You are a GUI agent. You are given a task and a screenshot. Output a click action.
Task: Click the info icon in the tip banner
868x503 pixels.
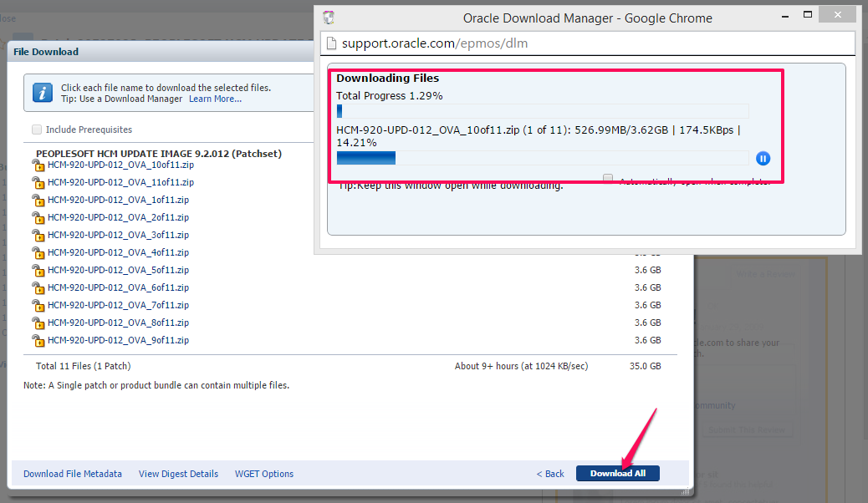pos(43,93)
